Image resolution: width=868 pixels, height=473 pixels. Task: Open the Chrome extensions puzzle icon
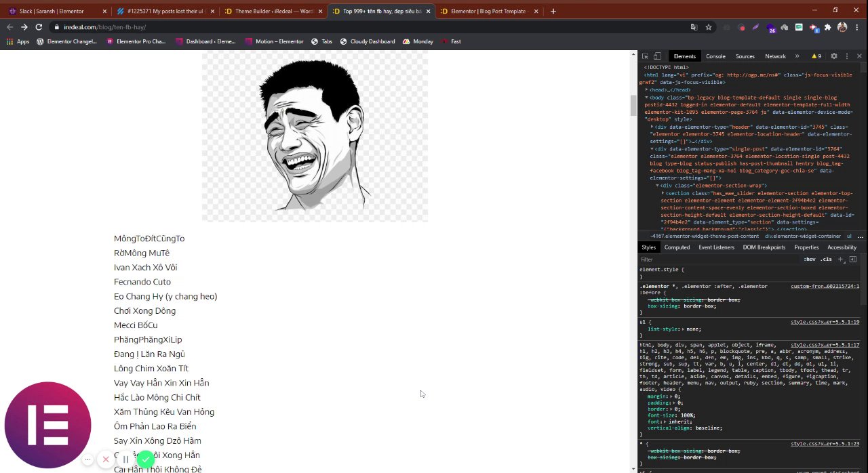click(x=828, y=27)
